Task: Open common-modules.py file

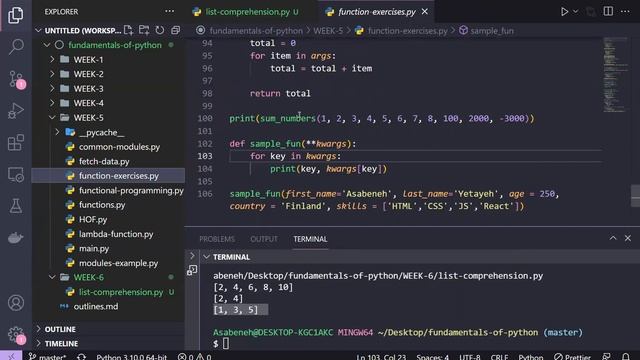Action: [119, 147]
